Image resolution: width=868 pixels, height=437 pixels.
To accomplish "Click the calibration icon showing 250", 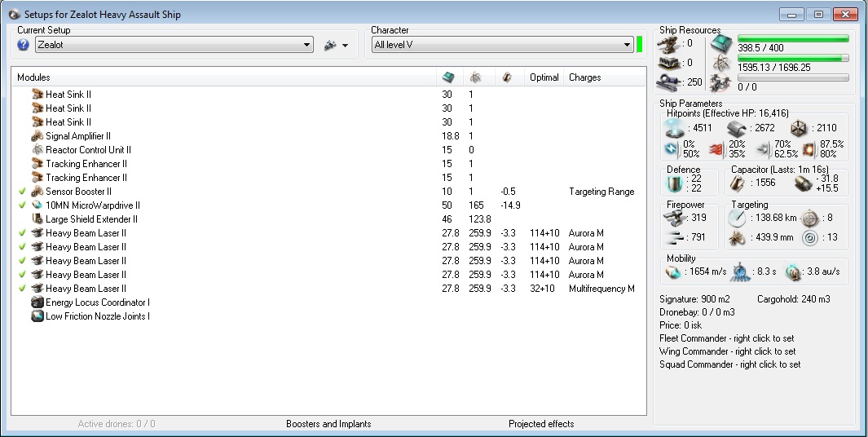I will [x=668, y=82].
